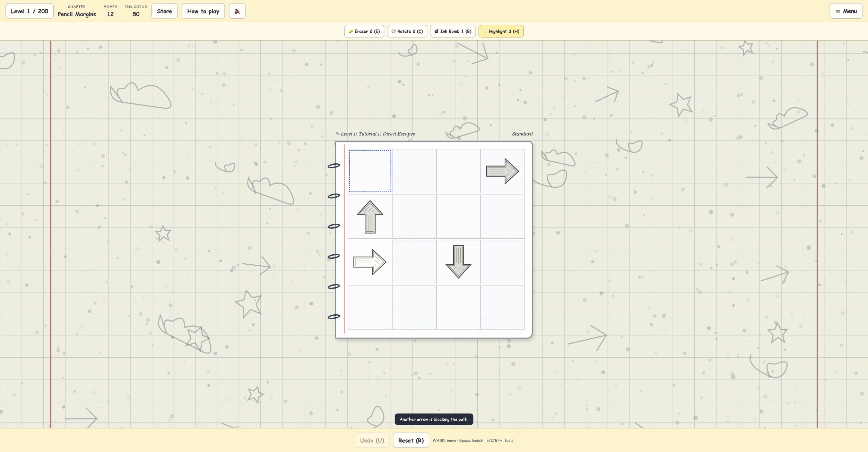Click the 'Another arrow is blocking the path.' message
Image resolution: width=868 pixels, height=452 pixels.
click(434, 419)
